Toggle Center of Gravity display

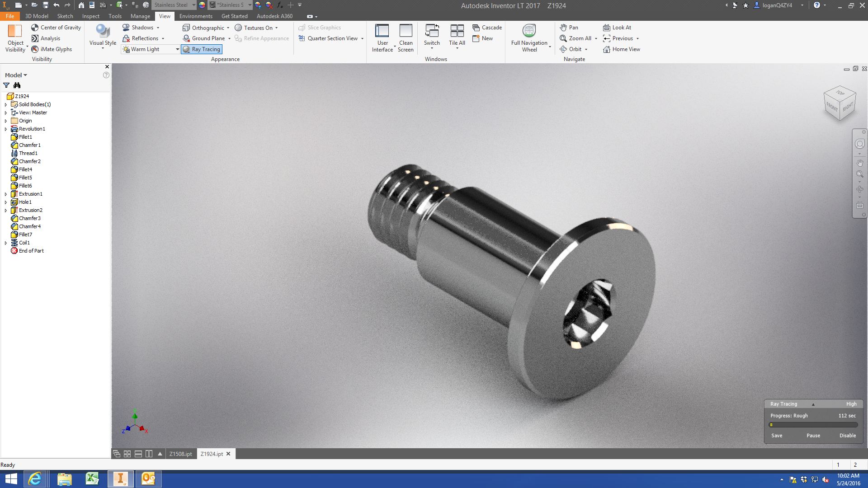56,28
